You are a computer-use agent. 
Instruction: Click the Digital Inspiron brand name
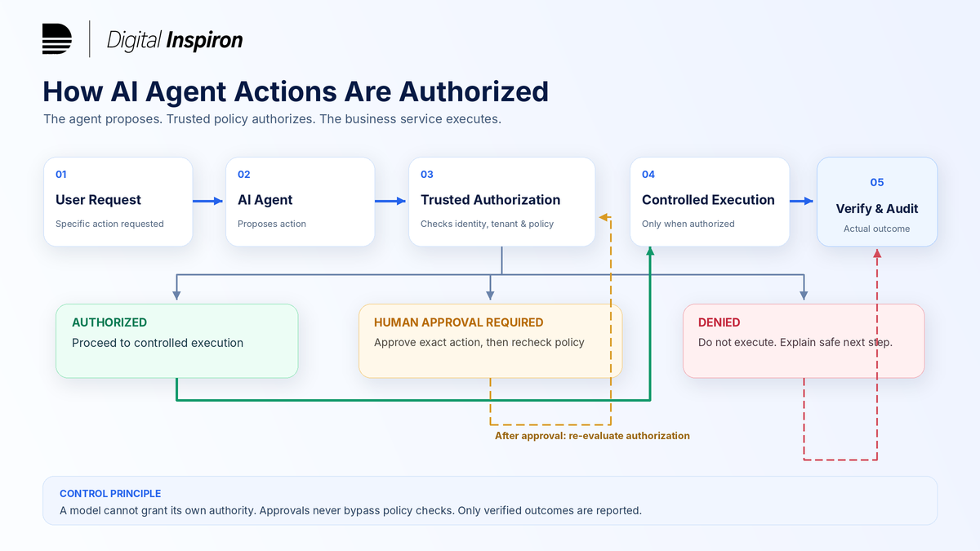175,40
